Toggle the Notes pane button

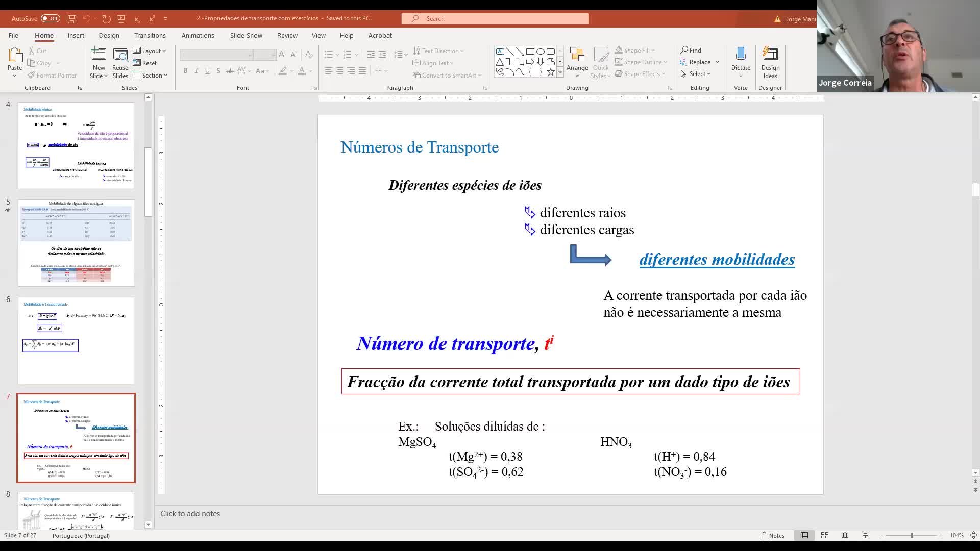(x=772, y=535)
